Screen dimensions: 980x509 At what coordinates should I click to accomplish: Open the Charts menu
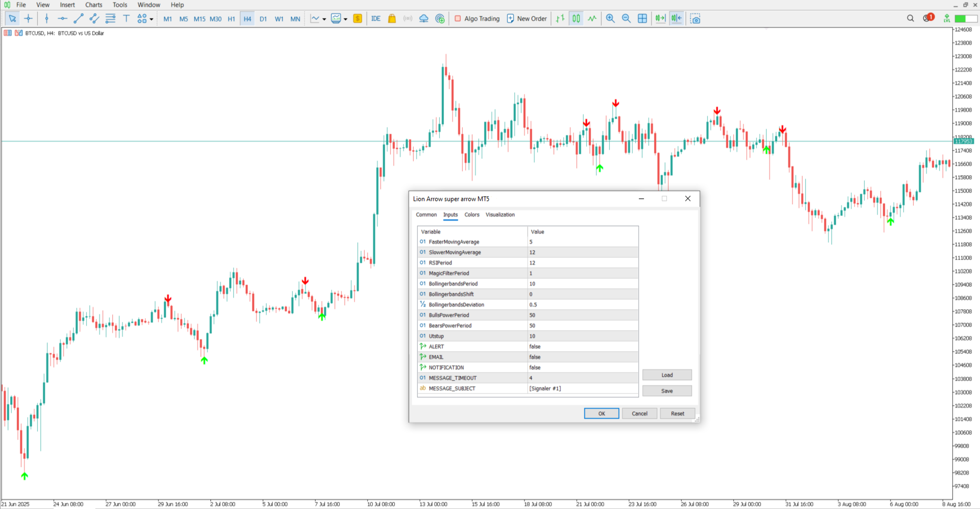(x=93, y=5)
